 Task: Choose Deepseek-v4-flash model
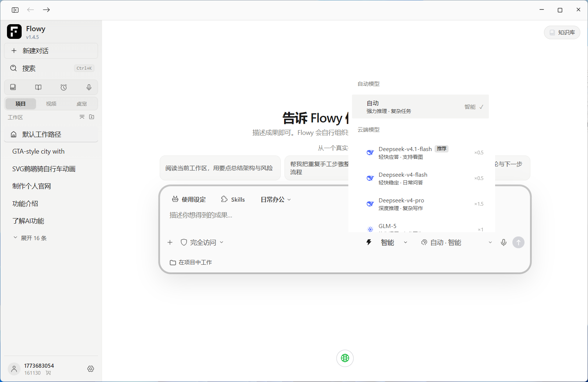(x=420, y=178)
